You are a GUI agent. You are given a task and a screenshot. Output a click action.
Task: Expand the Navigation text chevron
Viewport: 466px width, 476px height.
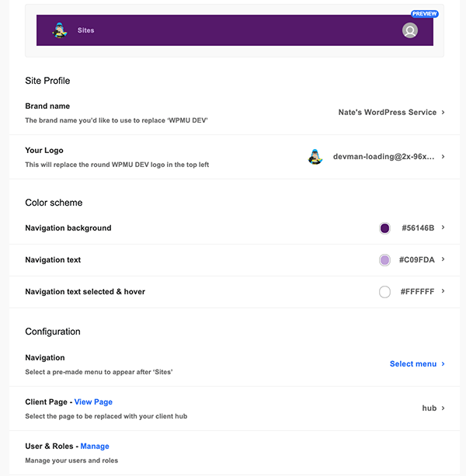tap(443, 259)
